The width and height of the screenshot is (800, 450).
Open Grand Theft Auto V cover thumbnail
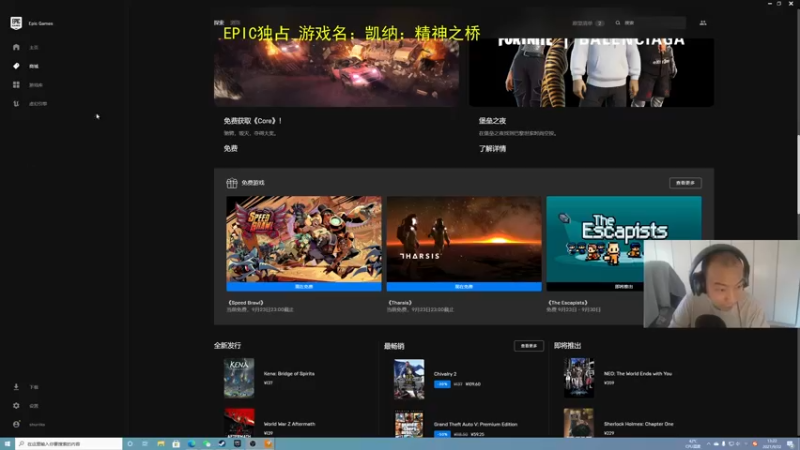click(409, 423)
